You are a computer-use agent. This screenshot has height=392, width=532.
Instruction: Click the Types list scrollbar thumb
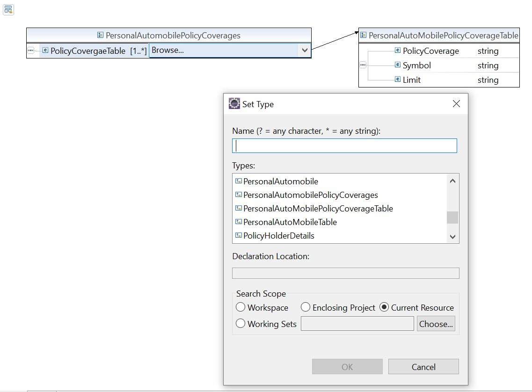(x=452, y=218)
